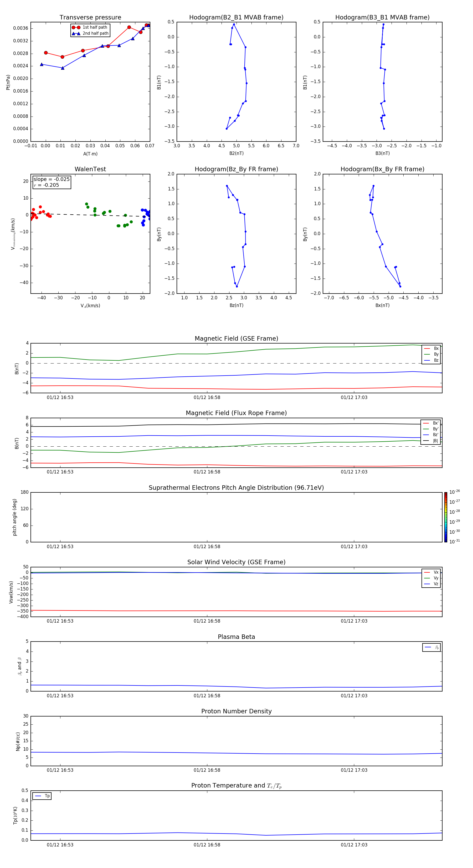
Task: Select the "1st half path" legend entry
Action: coord(90,27)
